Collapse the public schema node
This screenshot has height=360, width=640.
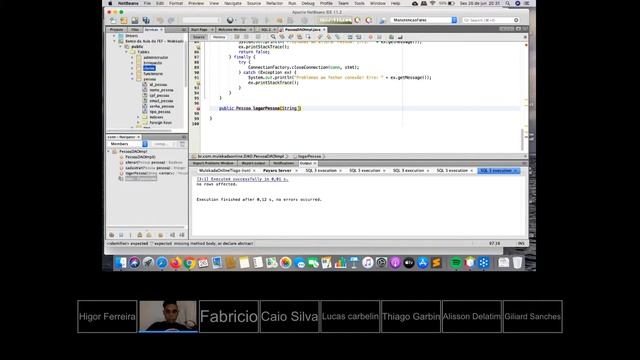pos(121,47)
